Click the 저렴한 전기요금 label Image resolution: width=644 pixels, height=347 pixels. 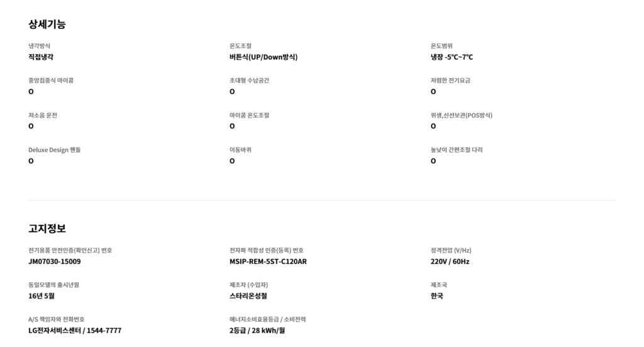(x=450, y=81)
